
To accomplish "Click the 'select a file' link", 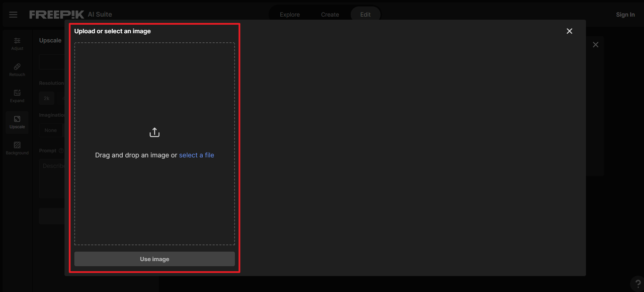I will 197,155.
